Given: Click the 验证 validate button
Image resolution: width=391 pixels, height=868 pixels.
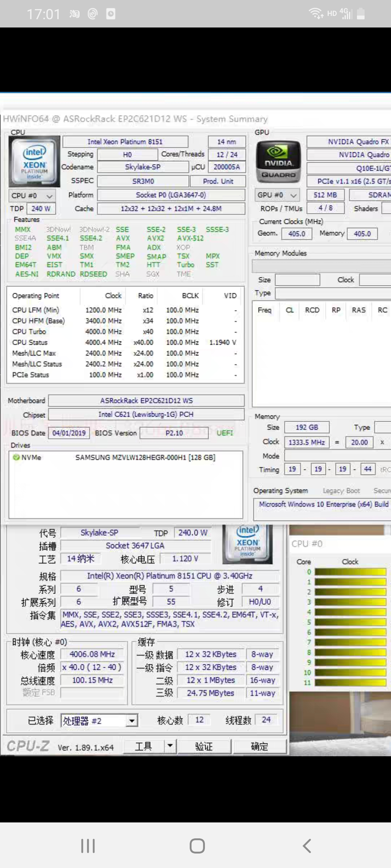Looking at the screenshot, I should pyautogui.click(x=204, y=746).
